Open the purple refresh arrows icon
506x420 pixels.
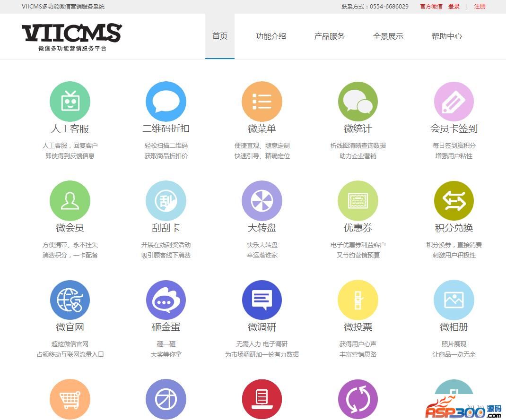(358, 399)
